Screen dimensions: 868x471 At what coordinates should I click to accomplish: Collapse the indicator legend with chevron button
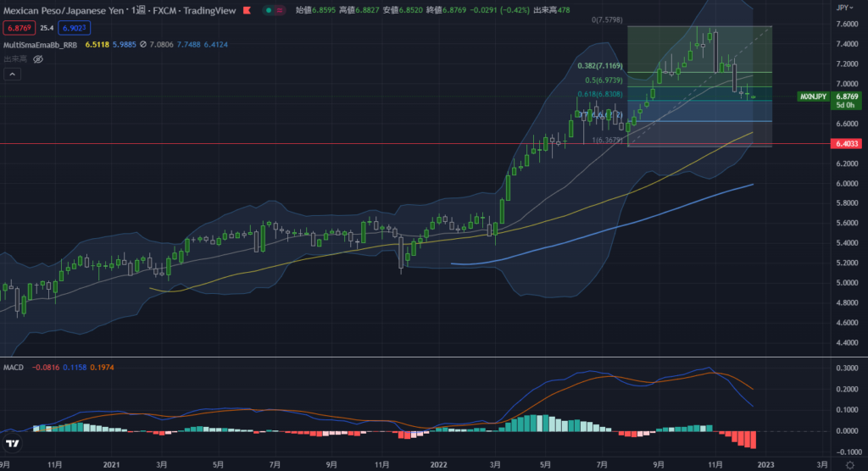tap(12, 75)
